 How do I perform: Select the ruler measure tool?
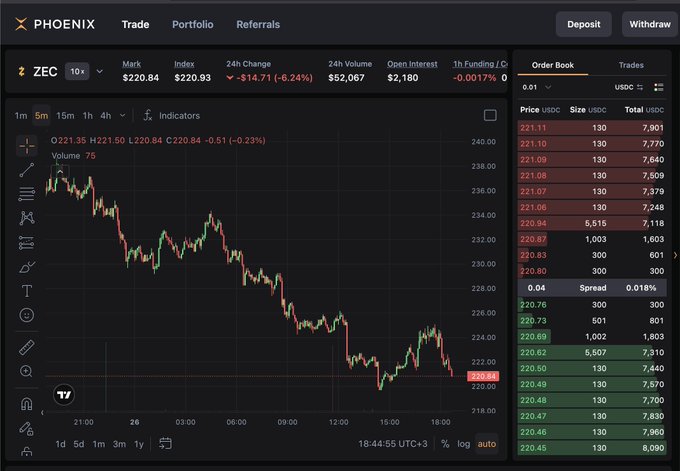pyautogui.click(x=27, y=347)
